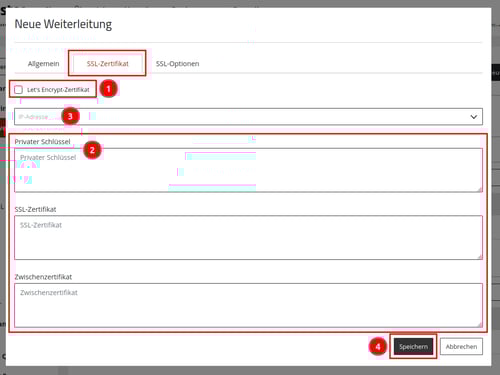Grab the Zwischenzertifikat resize handle

point(480,324)
